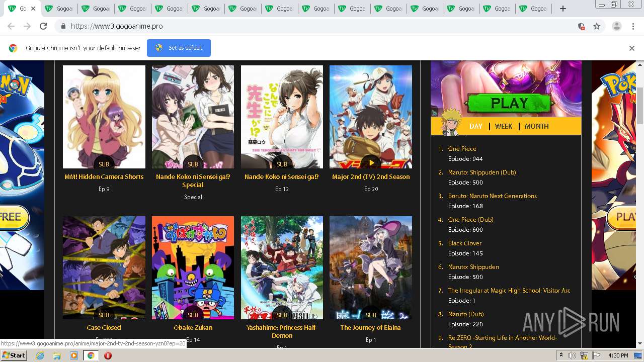Viewport: 644px width, 362px height.
Task: Switch ranking to the DAY tab
Action: tap(476, 126)
